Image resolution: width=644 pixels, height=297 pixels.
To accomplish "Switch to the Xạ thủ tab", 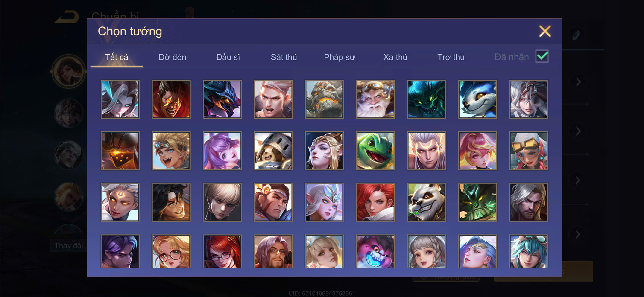I will click(395, 57).
